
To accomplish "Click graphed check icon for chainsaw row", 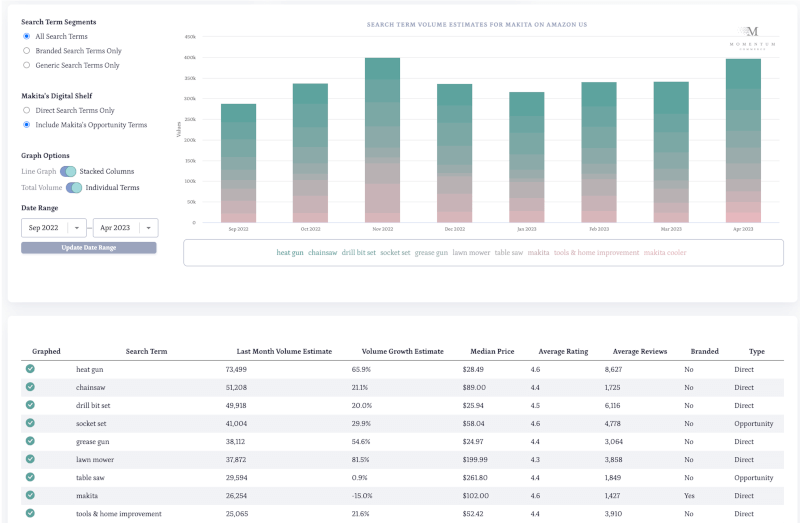I will coord(30,387).
